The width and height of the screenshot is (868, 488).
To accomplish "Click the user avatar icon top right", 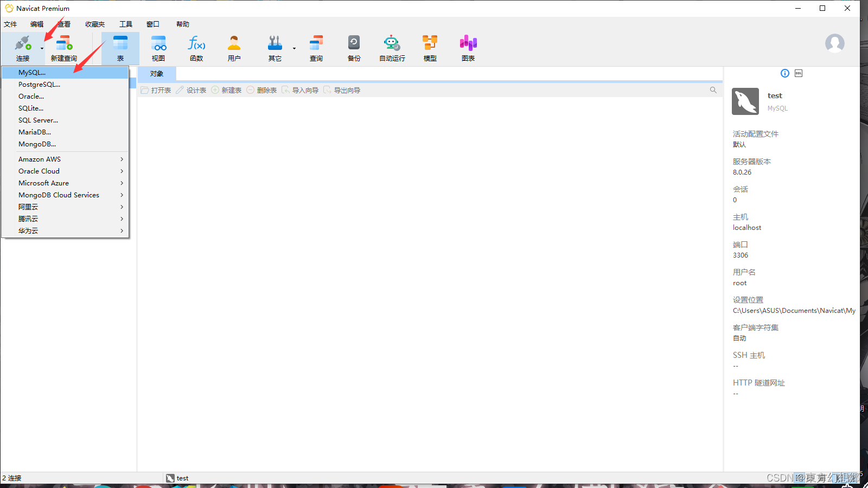I will coord(835,43).
